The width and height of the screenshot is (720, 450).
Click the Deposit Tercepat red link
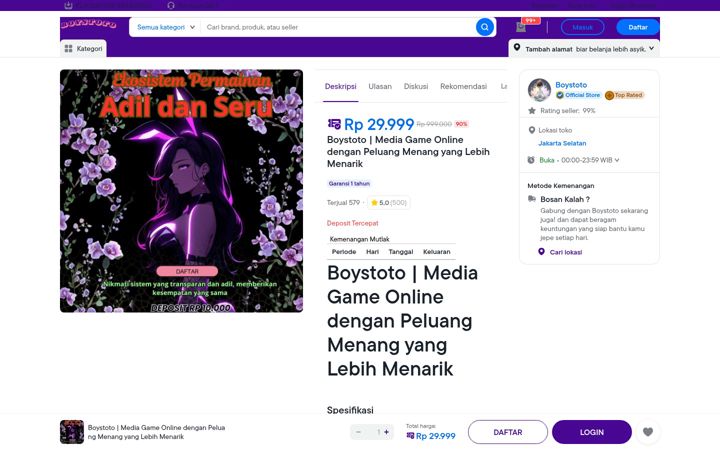point(352,223)
